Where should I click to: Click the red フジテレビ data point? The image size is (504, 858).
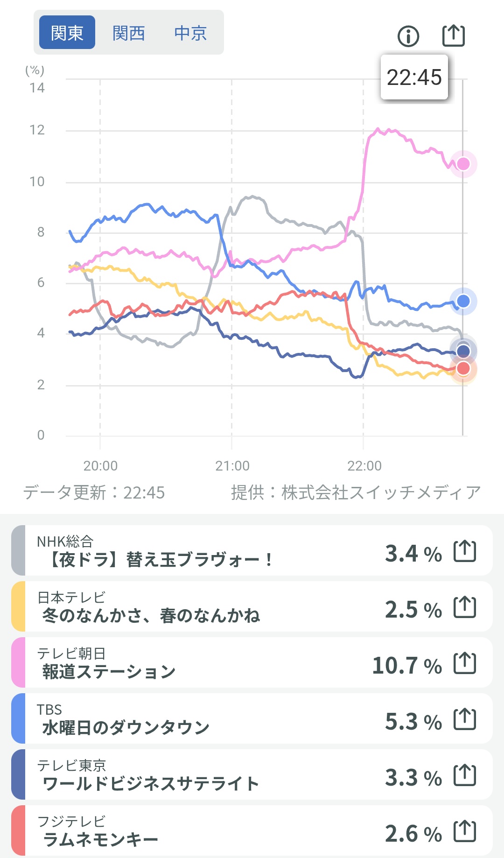tap(463, 369)
